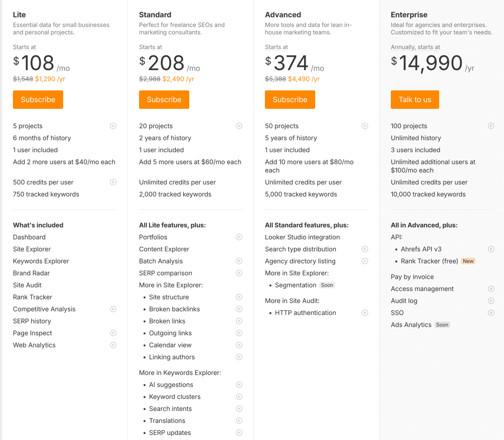Play the 500 credits per user video
The width and height of the screenshot is (504, 440).
tap(113, 182)
